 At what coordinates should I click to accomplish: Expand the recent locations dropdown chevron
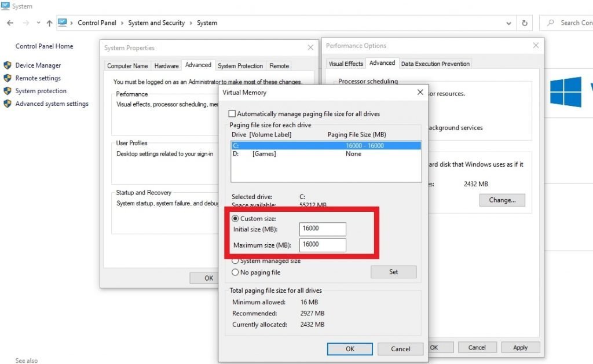[x=38, y=23]
